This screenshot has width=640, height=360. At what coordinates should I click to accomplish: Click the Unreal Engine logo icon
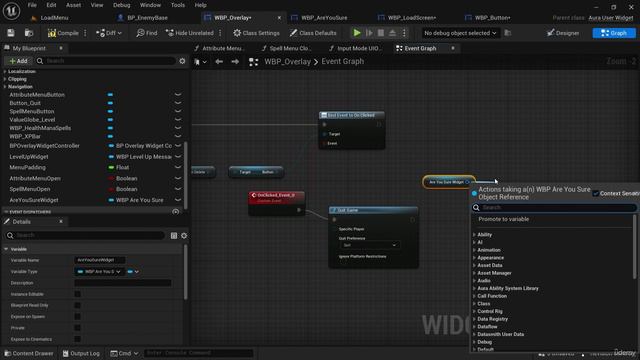(x=11, y=11)
